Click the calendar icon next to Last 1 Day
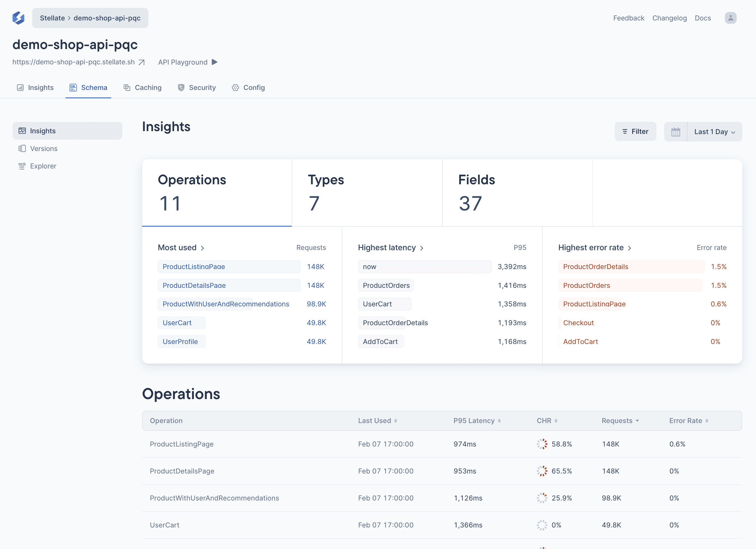756x549 pixels. coord(676,131)
